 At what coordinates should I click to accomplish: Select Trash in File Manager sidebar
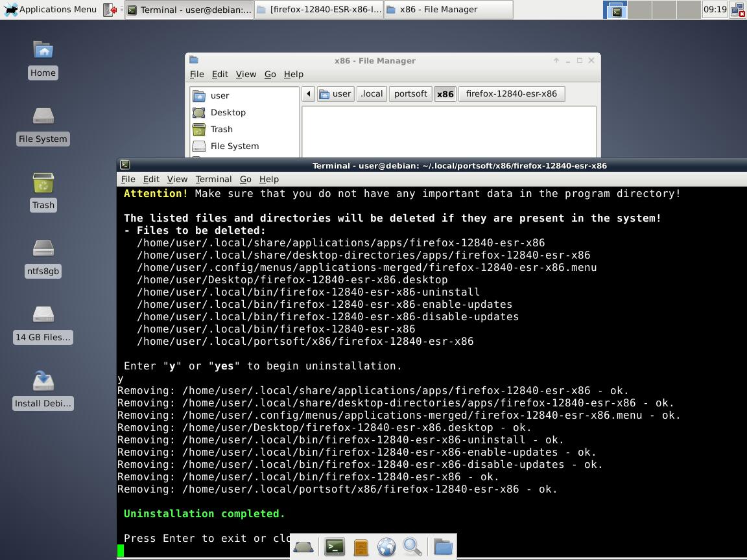(x=244, y=129)
